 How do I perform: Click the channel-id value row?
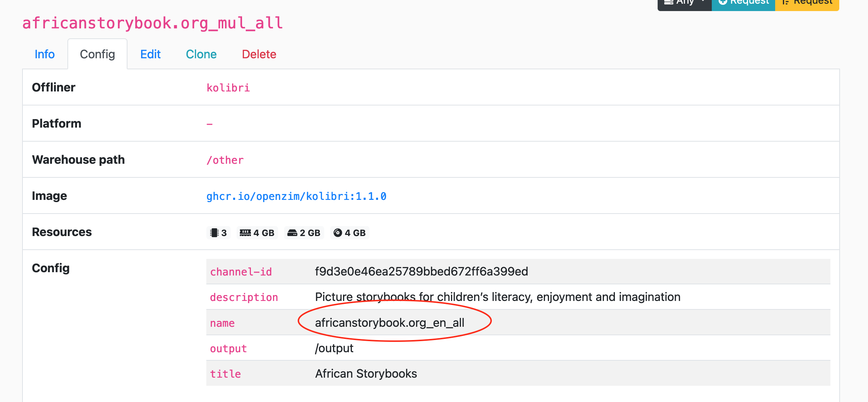421,271
